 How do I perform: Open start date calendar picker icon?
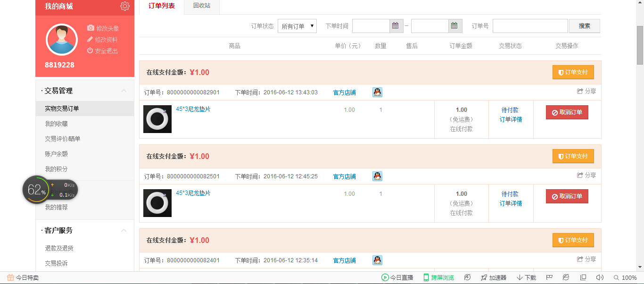click(396, 26)
